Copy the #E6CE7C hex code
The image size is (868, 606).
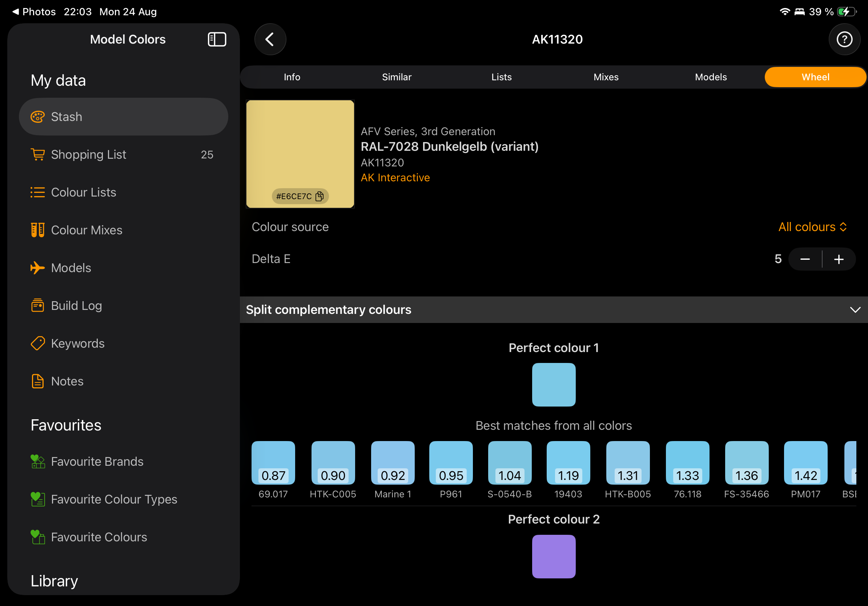[300, 197]
